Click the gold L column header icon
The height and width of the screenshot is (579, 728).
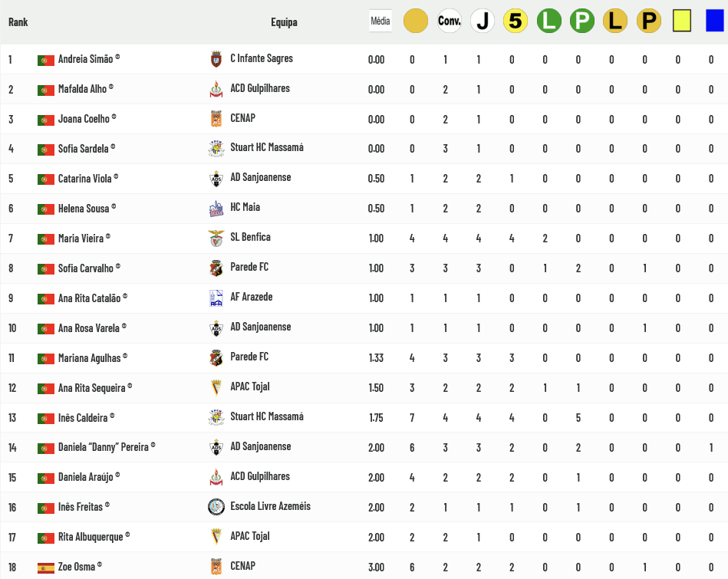click(x=614, y=21)
